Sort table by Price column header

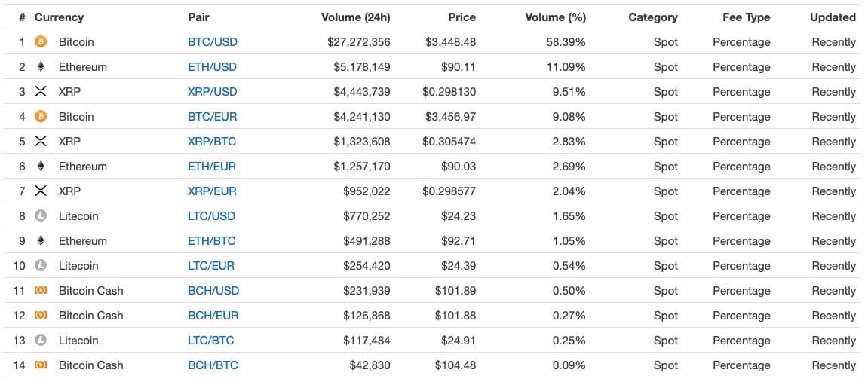click(x=460, y=17)
